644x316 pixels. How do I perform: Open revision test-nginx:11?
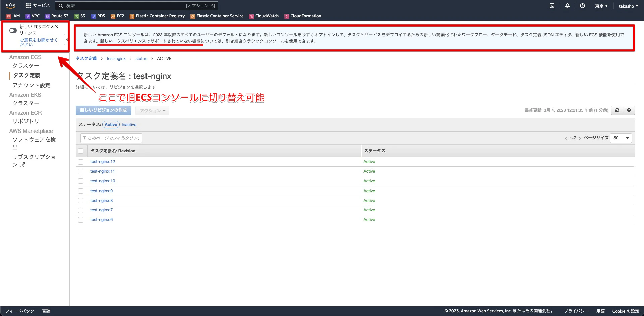[x=103, y=171]
